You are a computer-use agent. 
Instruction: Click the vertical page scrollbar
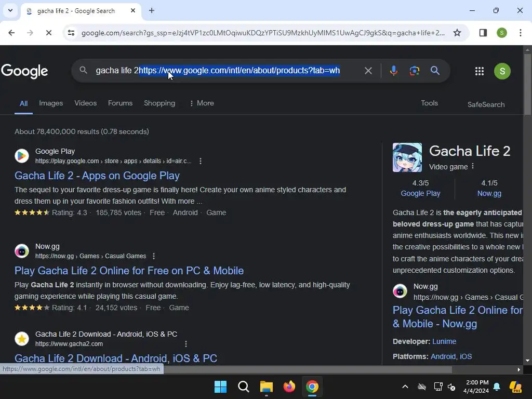[527, 84]
